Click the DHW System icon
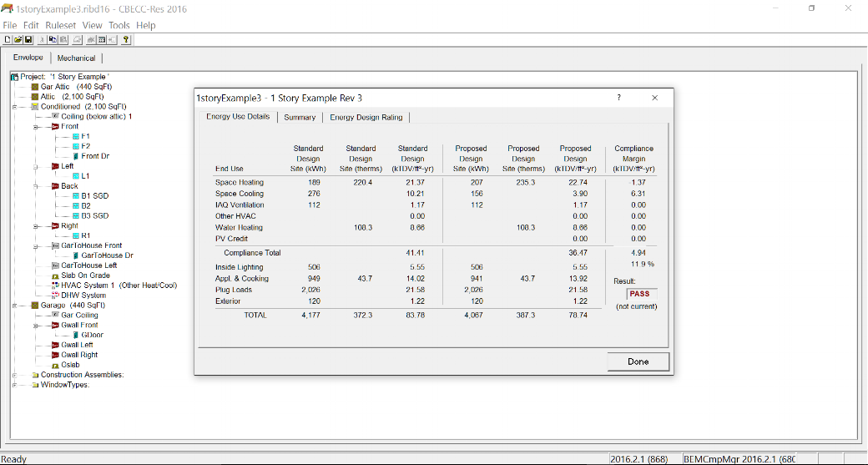The width and height of the screenshot is (868, 465). click(x=55, y=295)
